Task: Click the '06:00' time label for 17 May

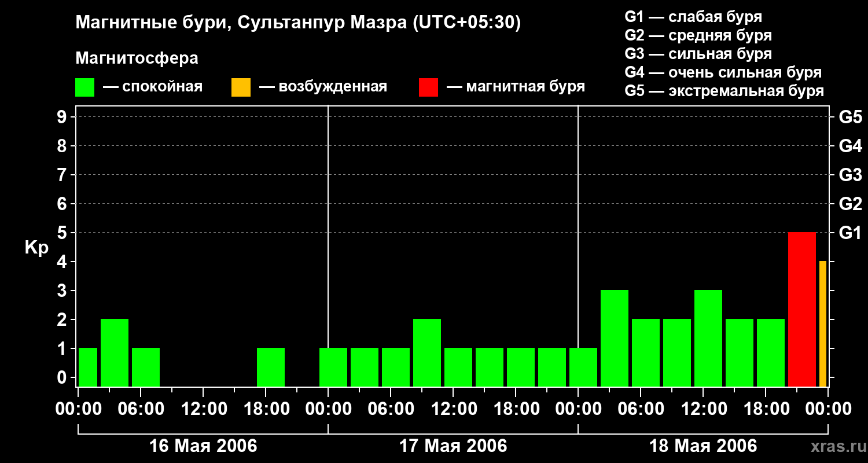Action: point(391,409)
